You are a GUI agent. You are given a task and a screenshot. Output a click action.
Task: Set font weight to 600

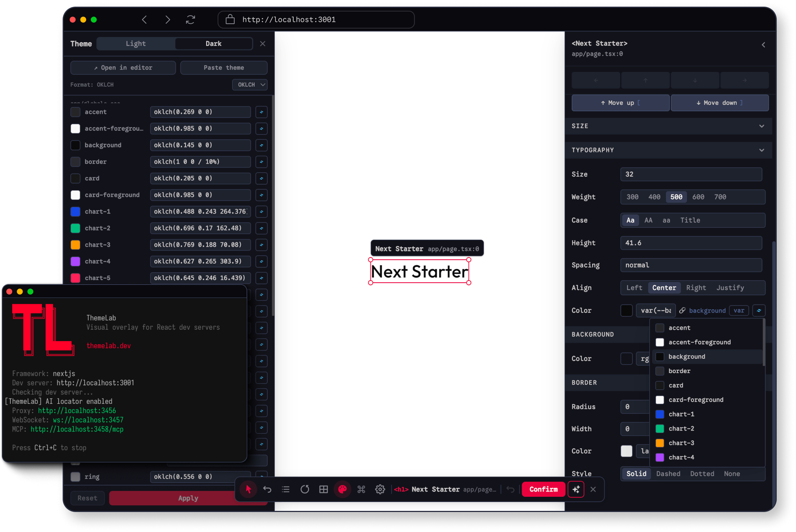[698, 197]
